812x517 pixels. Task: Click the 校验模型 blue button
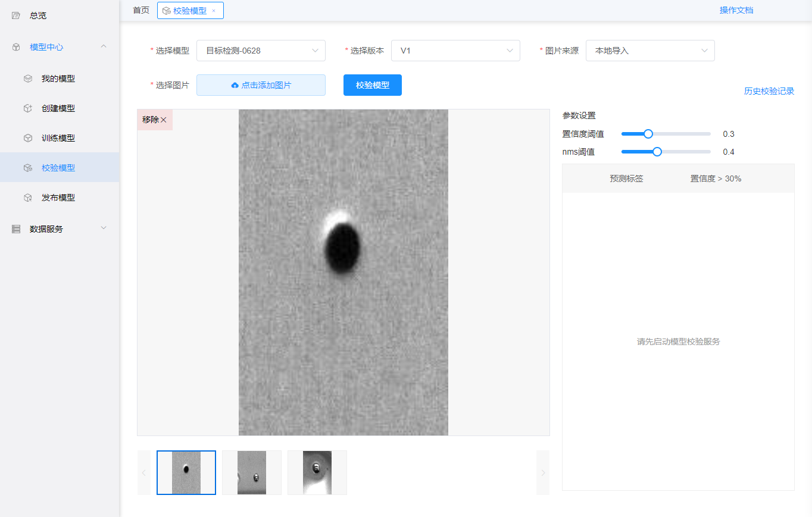point(373,85)
